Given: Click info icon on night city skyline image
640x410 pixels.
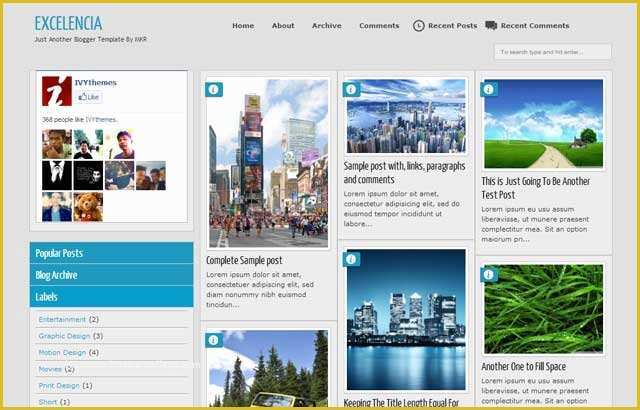Looking at the screenshot, I should click(351, 259).
